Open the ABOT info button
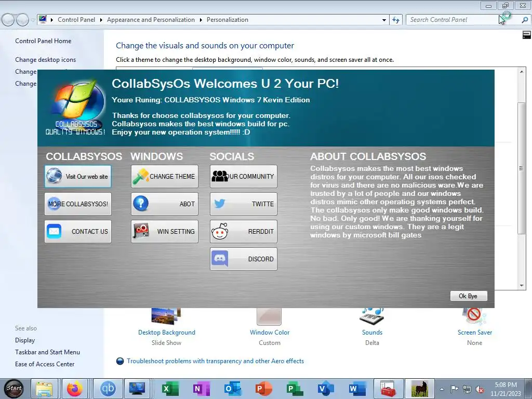 (x=165, y=204)
